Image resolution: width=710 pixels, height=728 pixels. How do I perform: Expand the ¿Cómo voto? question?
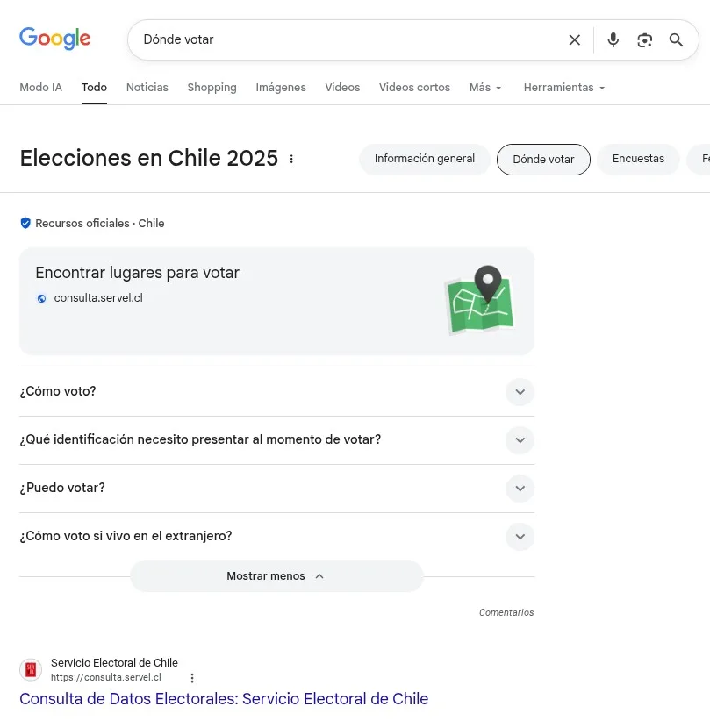pos(520,392)
